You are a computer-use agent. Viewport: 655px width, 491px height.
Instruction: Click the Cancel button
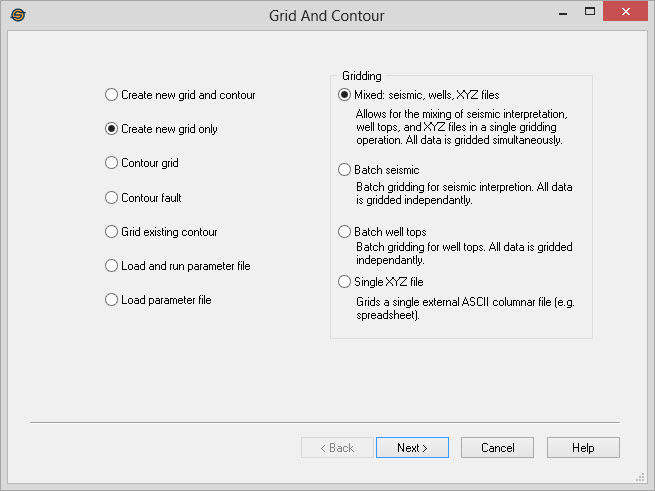point(497,448)
